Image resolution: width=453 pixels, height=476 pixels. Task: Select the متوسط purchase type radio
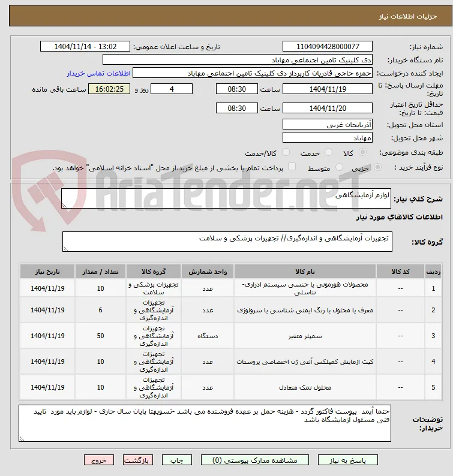click(339, 167)
